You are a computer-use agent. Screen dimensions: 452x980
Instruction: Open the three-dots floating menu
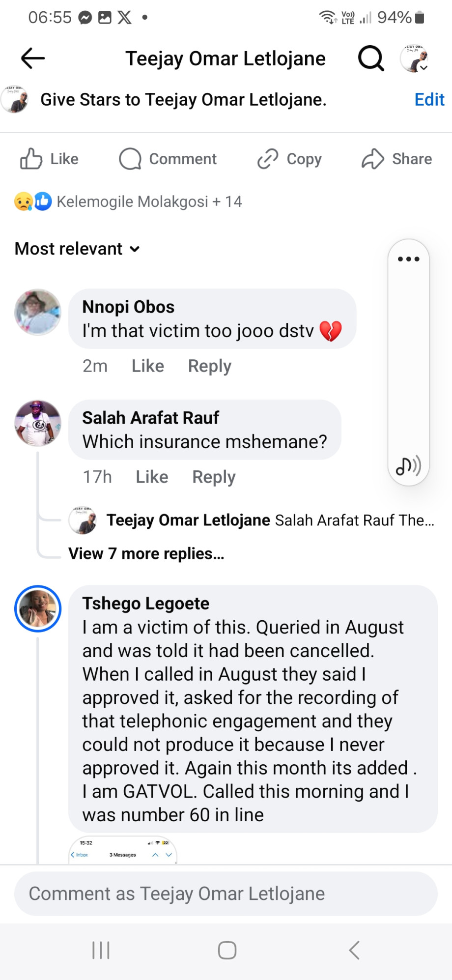tap(408, 259)
